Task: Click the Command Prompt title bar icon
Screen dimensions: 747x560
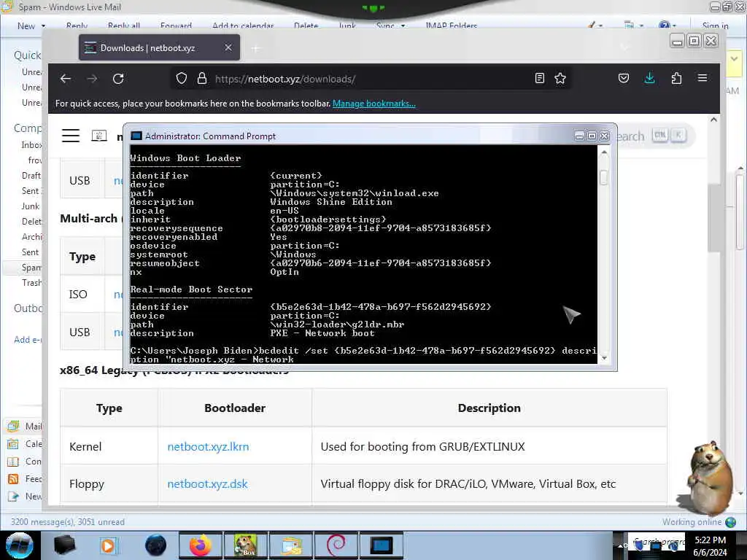Action: coord(136,136)
